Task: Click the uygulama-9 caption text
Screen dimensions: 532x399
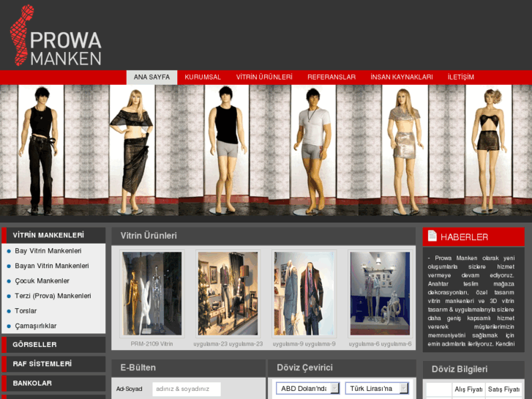Action: 304,344
